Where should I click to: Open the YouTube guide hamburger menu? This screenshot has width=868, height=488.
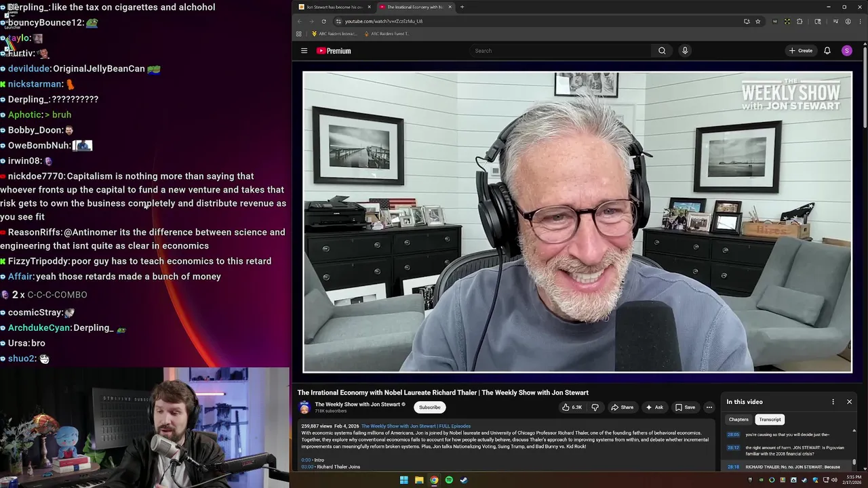[x=304, y=51]
